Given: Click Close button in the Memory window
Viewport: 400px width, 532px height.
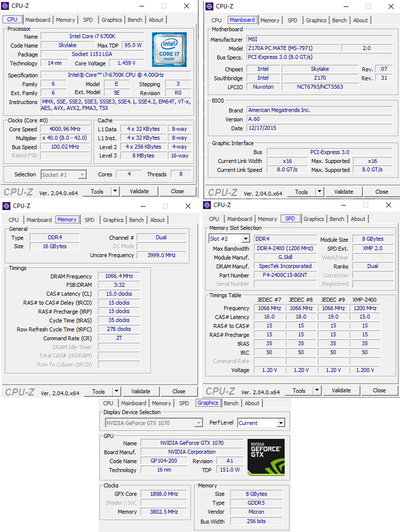Looking at the screenshot, I should pyautogui.click(x=179, y=391).
